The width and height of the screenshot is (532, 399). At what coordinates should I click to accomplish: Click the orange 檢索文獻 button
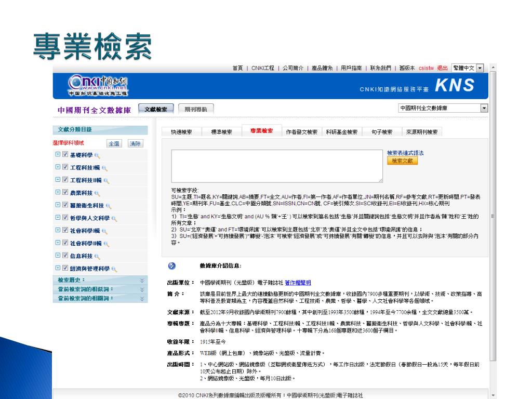click(x=403, y=161)
